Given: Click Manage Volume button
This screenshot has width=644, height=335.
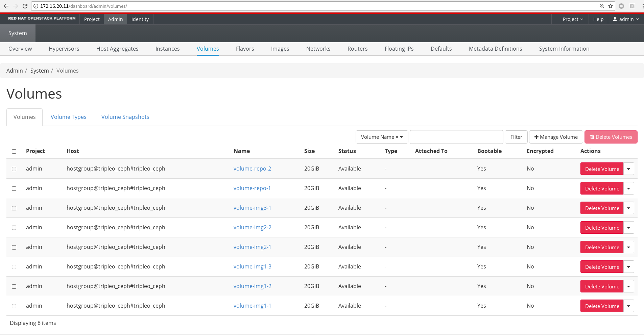Looking at the screenshot, I should pos(556,137).
